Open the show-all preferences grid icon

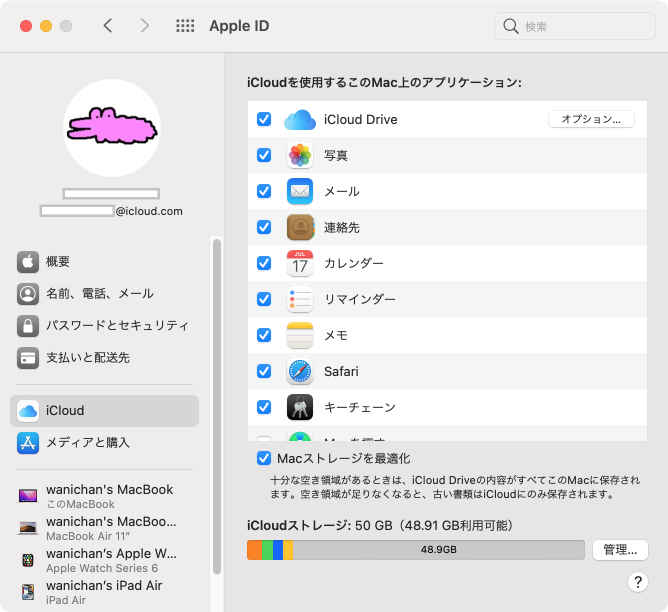tap(185, 26)
